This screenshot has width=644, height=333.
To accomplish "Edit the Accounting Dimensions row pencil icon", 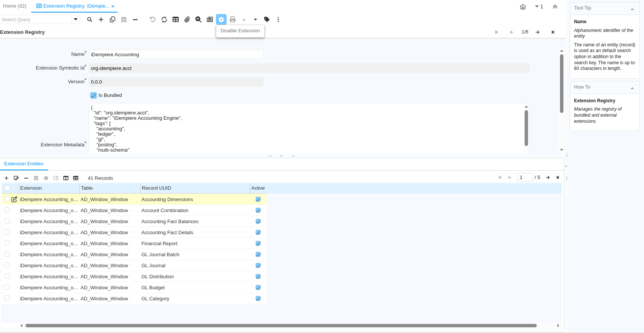I will [14, 199].
